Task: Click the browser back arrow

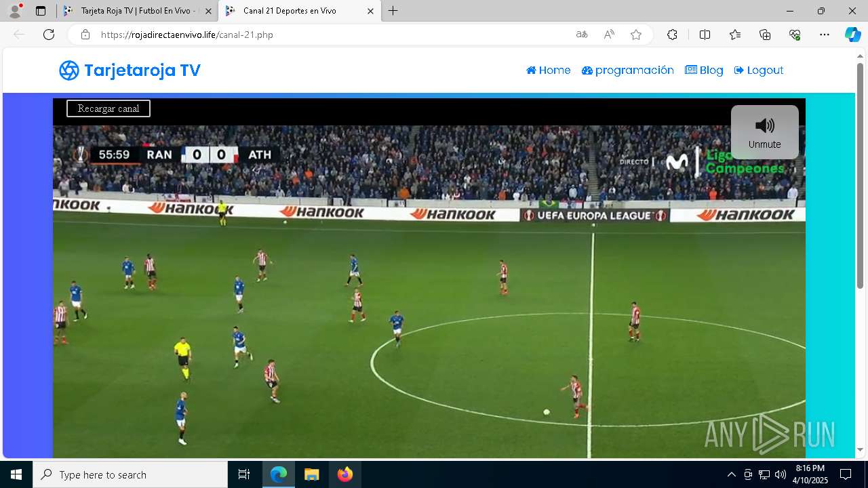Action: (19, 35)
